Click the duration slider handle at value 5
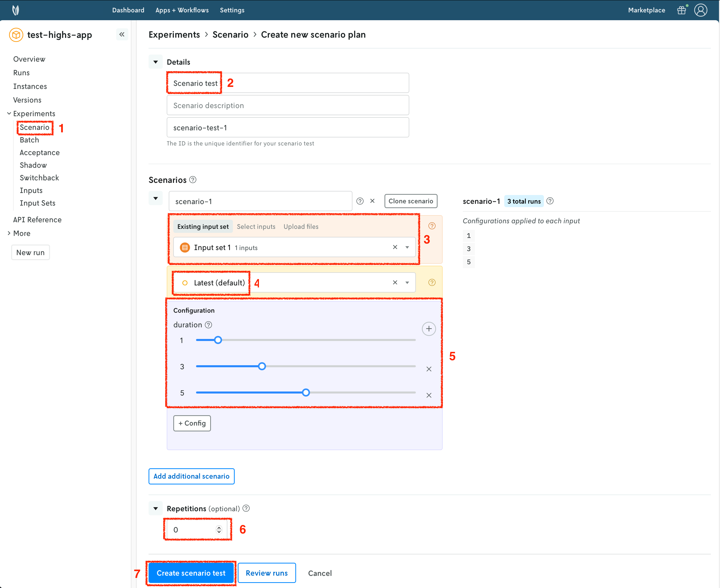The width and height of the screenshot is (720, 588). click(x=306, y=393)
